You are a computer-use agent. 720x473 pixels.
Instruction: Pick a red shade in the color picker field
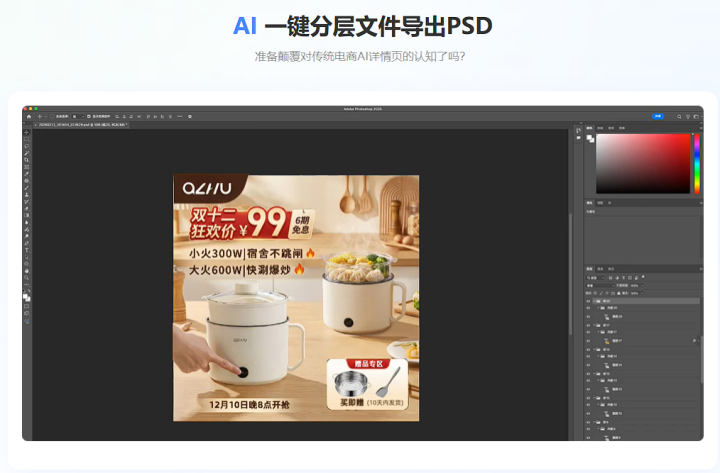pos(680,142)
